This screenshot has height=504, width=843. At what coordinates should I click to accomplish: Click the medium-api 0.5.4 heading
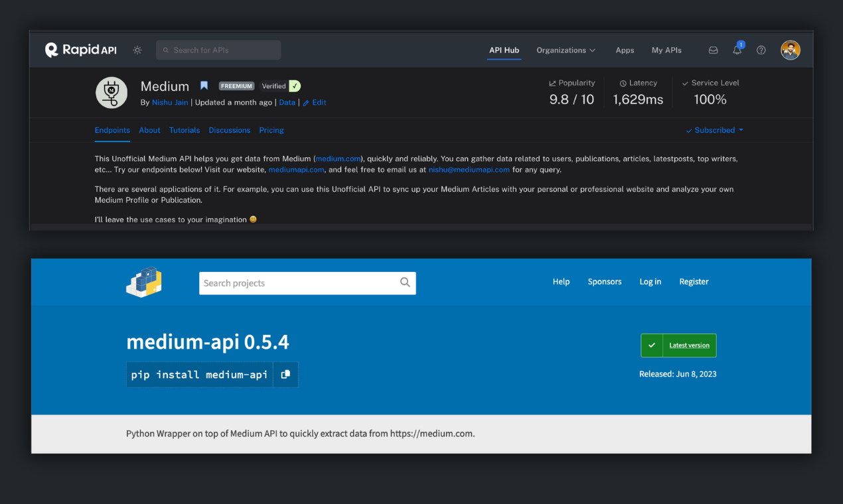(x=208, y=342)
